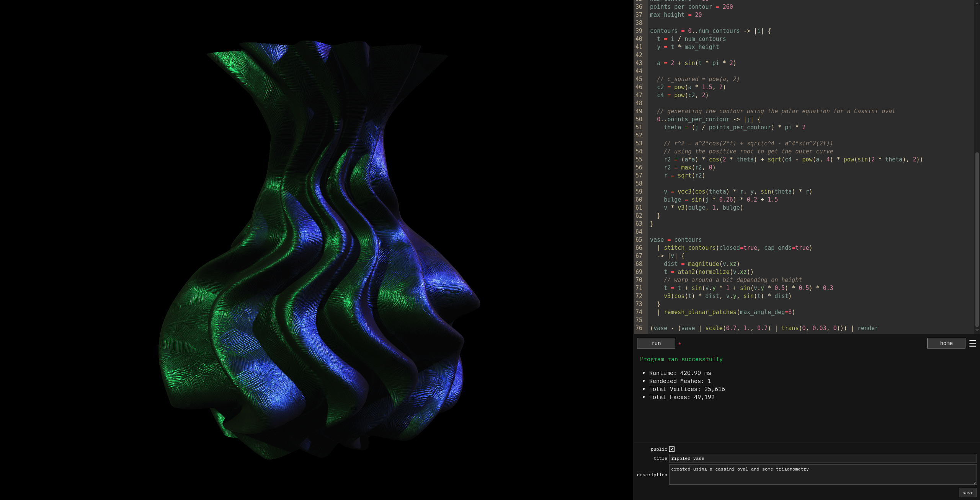Screen dimensions: 980x500
Task: Uncheck the public checkbox
Action: click(672, 449)
